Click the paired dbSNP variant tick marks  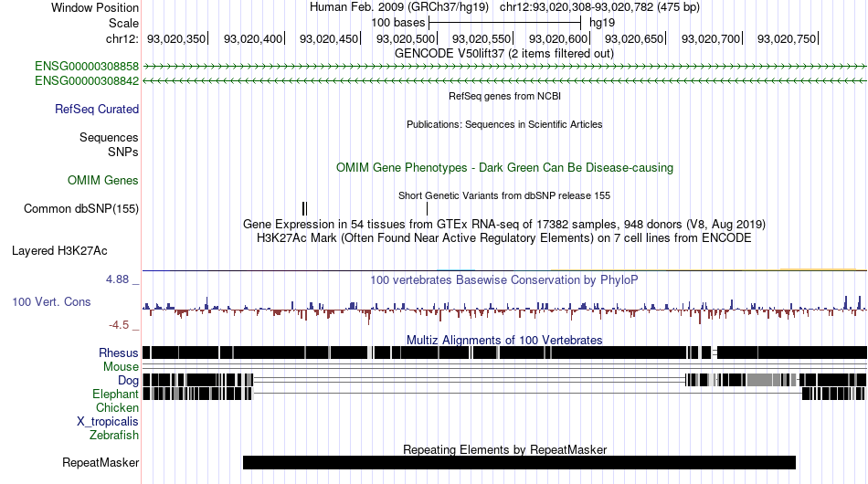pos(305,208)
